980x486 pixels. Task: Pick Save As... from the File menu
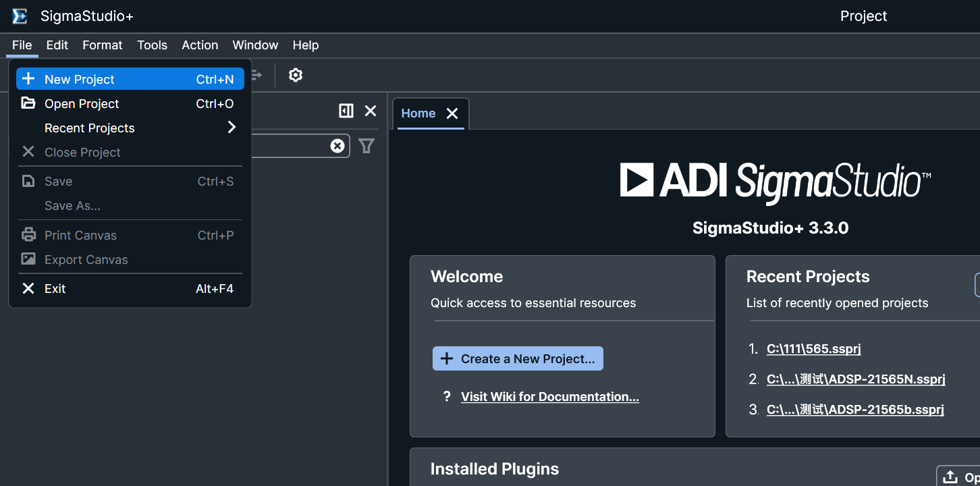pos(130,206)
